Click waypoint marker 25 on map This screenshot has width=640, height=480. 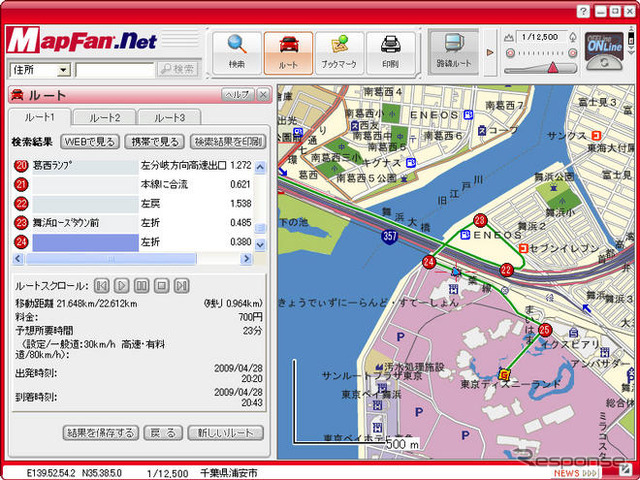pos(545,329)
